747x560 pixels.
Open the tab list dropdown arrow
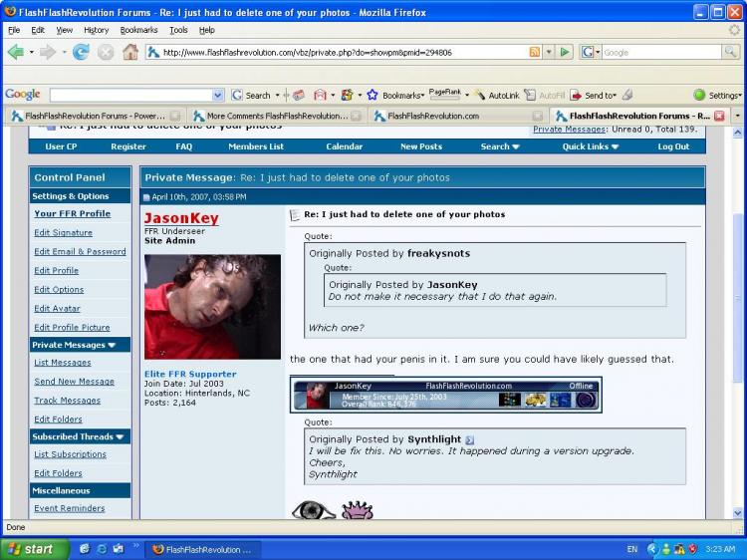[738, 116]
